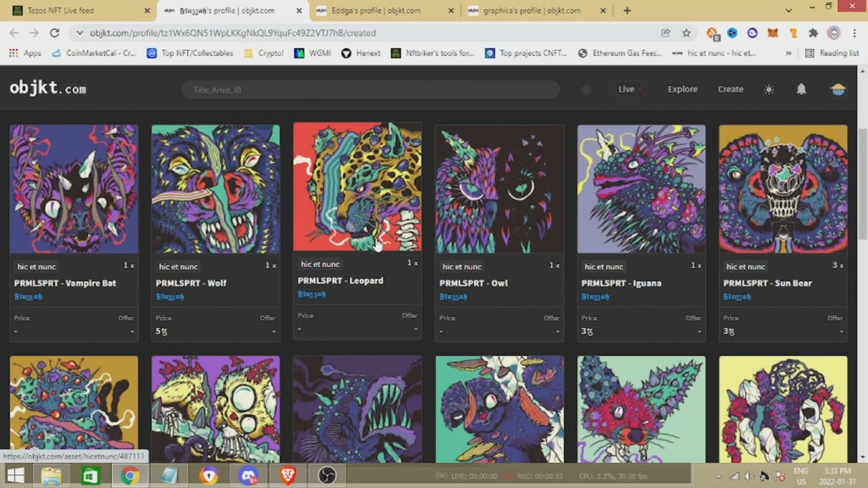Viewport: 868px width, 488px height.
Task: Switch to Eddga's profile tab
Action: point(385,11)
